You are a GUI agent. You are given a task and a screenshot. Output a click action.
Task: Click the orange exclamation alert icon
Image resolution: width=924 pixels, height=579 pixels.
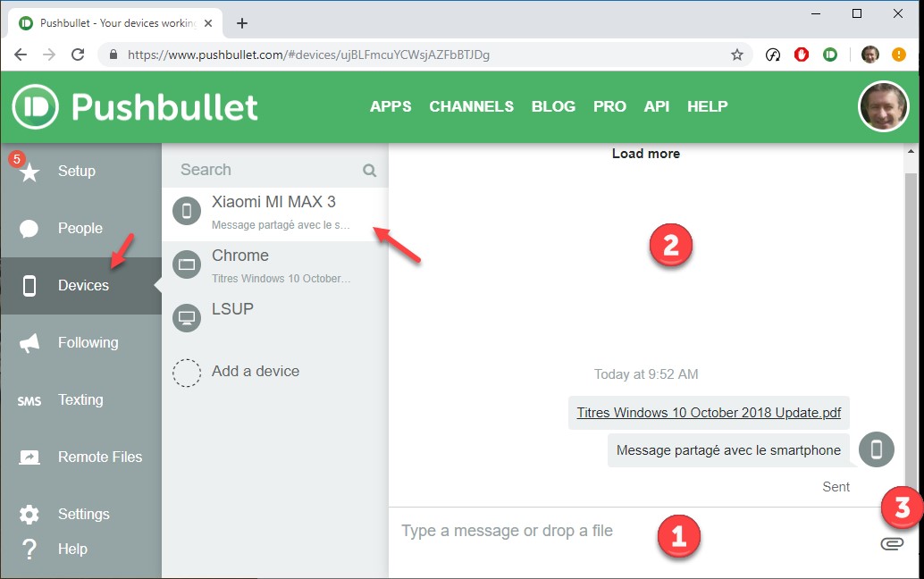click(899, 55)
